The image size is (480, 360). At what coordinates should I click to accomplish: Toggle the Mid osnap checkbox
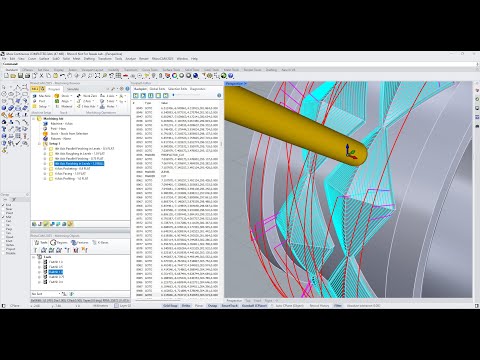pos(4,217)
